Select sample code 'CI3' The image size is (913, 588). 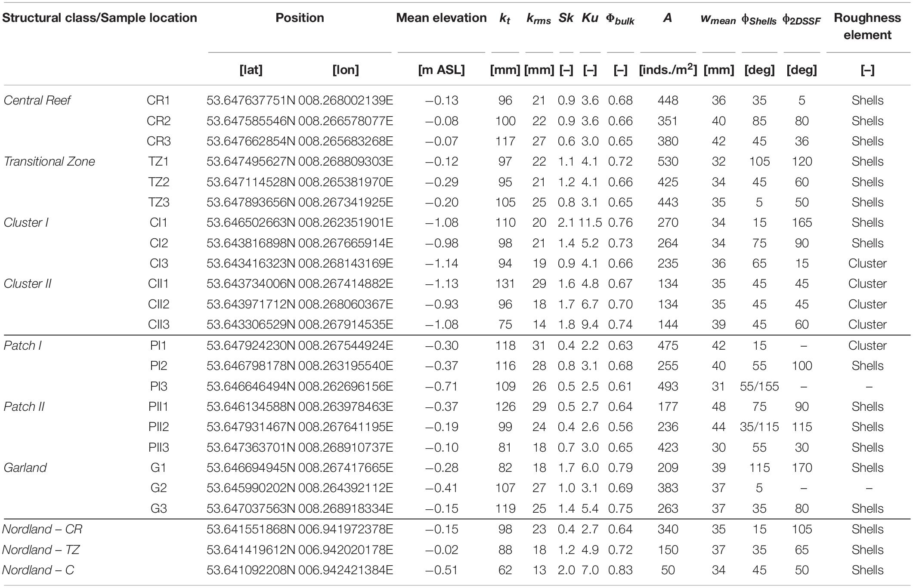tap(158, 264)
